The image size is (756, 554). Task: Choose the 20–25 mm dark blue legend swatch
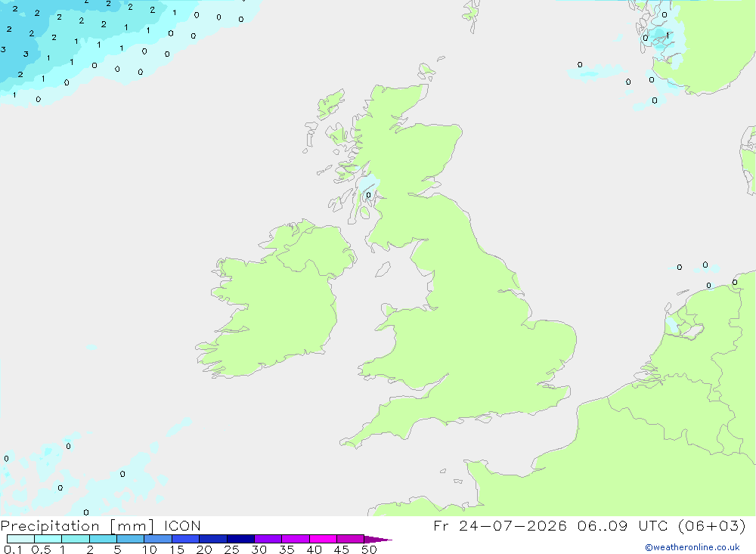click(212, 539)
